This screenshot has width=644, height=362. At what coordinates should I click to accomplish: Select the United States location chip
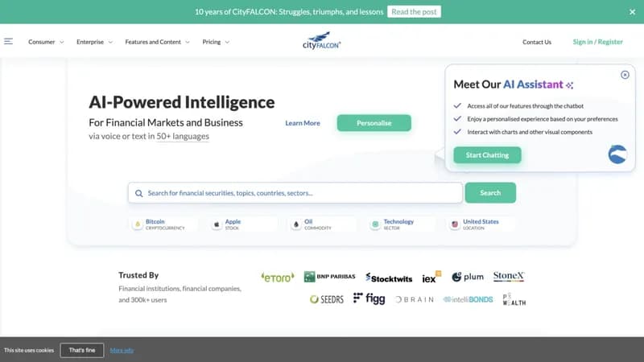pyautogui.click(x=480, y=224)
